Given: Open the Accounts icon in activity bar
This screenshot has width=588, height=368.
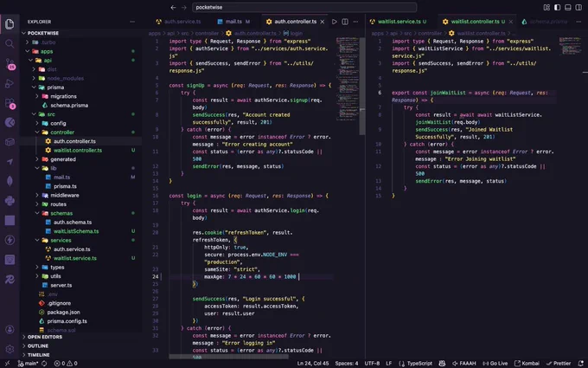Looking at the screenshot, I should (x=10, y=330).
